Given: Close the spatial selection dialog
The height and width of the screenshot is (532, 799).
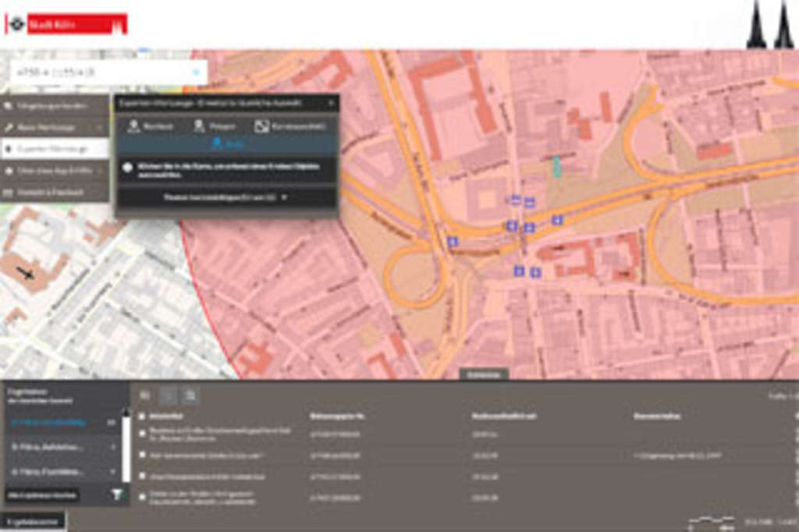Looking at the screenshot, I should pyautogui.click(x=330, y=102).
